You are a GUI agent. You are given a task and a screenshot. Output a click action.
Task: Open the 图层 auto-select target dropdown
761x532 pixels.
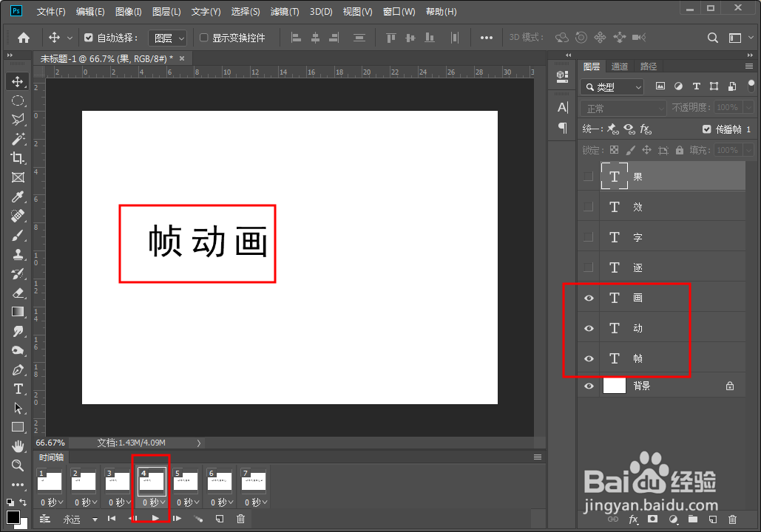167,38
